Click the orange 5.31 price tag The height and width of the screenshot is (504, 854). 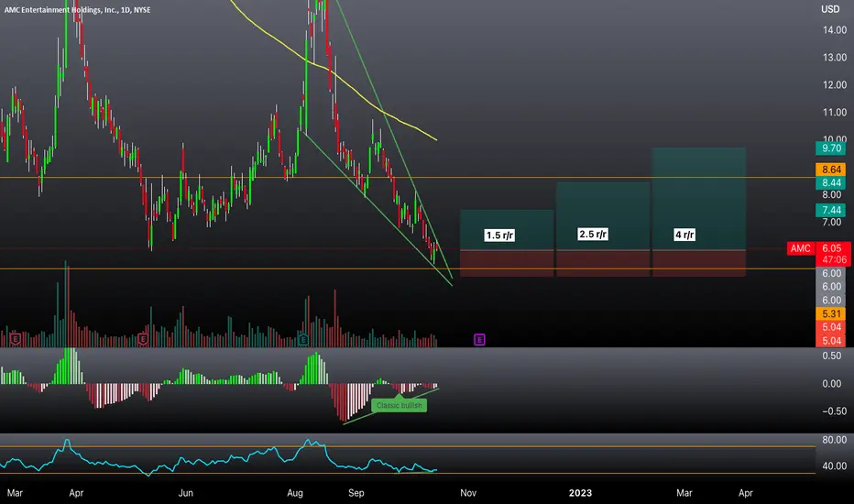click(x=832, y=313)
